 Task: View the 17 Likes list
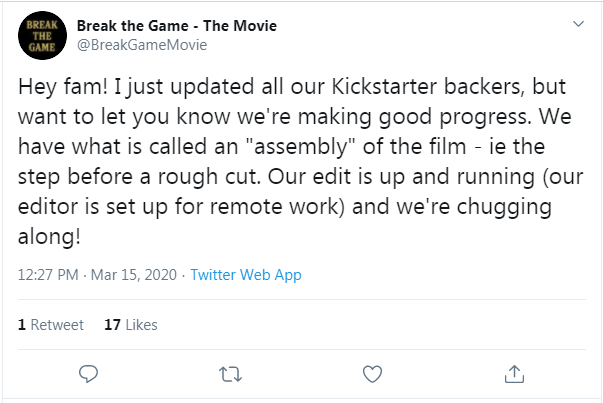(131, 325)
